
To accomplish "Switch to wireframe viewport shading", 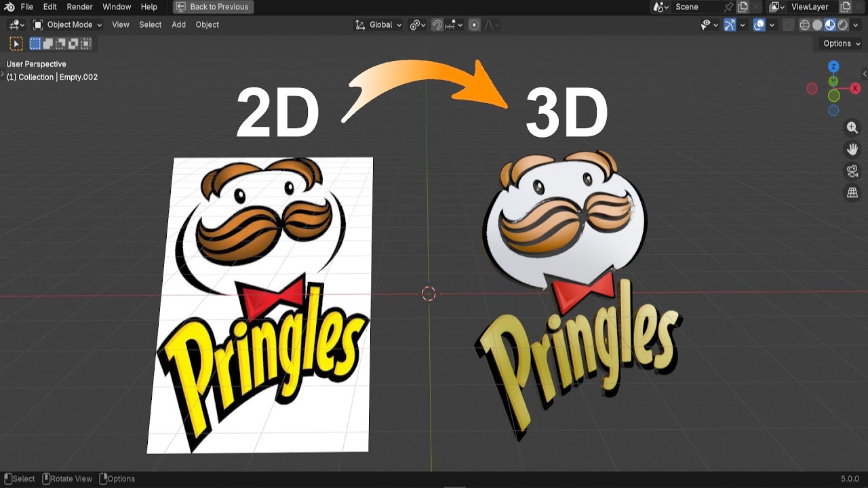I will pyautogui.click(x=805, y=24).
